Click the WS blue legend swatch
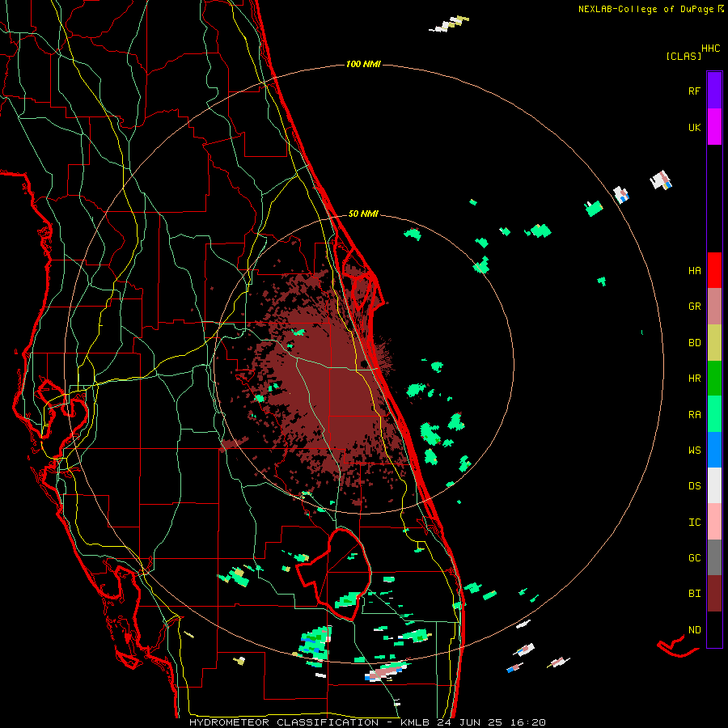The image size is (728, 728). pos(714,450)
